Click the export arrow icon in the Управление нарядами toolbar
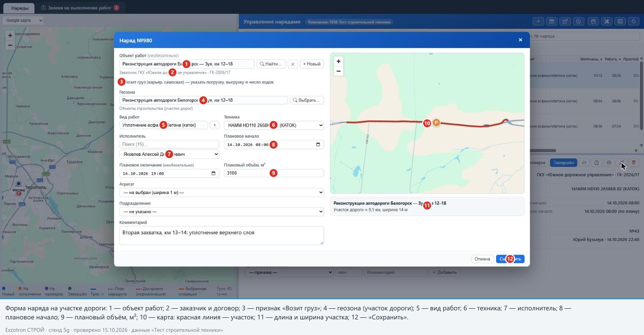 [x=565, y=21]
